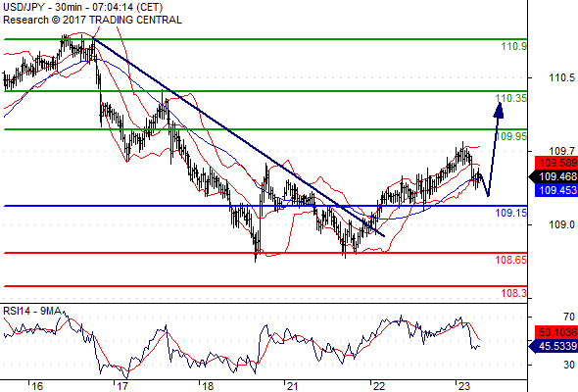This screenshot has width=578, height=392.
Task: Click the RSI14 - 9MA indicator title
Action: tap(32, 312)
